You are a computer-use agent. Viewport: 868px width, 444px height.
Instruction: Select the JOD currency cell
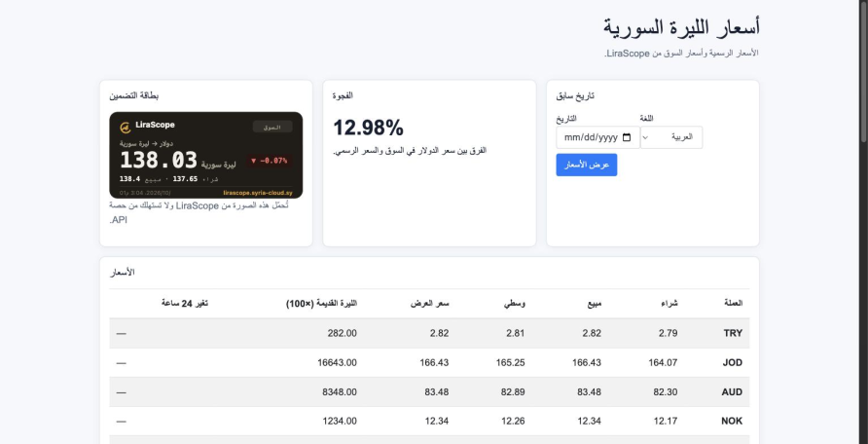(732, 362)
